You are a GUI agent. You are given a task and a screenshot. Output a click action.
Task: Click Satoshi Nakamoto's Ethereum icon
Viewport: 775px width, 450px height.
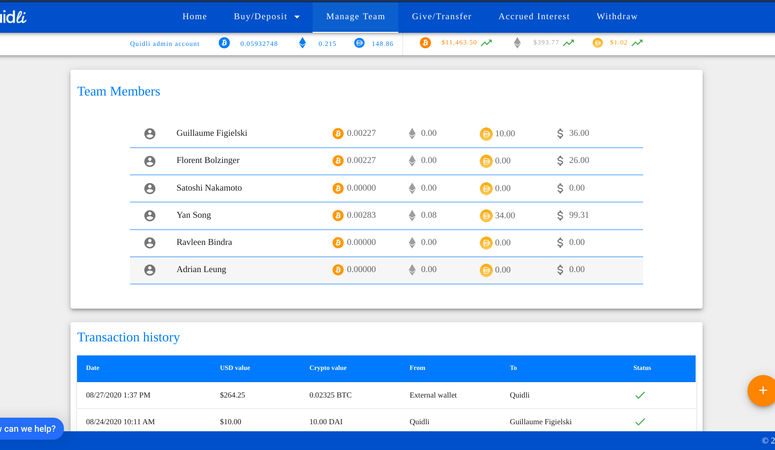coord(412,188)
